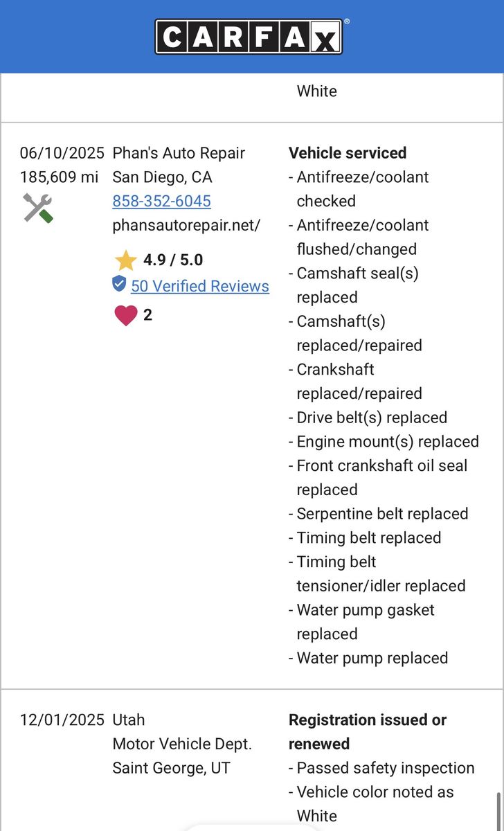Open the 50 Verified Reviews link
Screen dimensions: 504x831
(200, 286)
